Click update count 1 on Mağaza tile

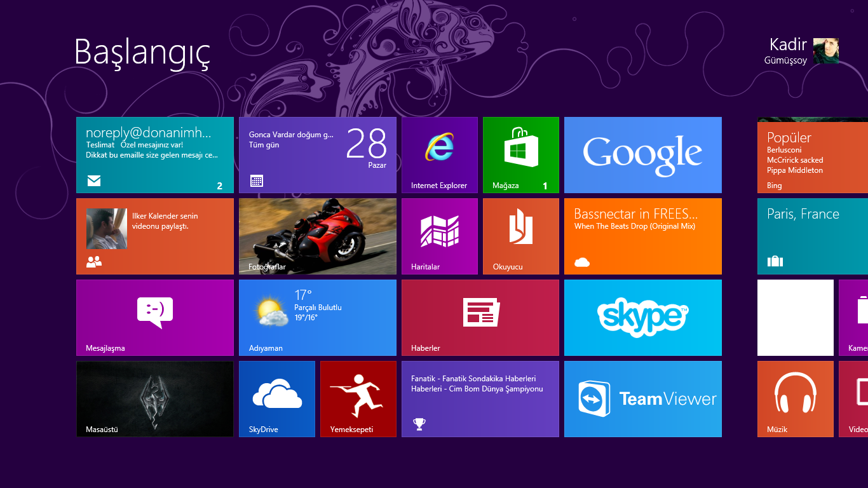[545, 186]
